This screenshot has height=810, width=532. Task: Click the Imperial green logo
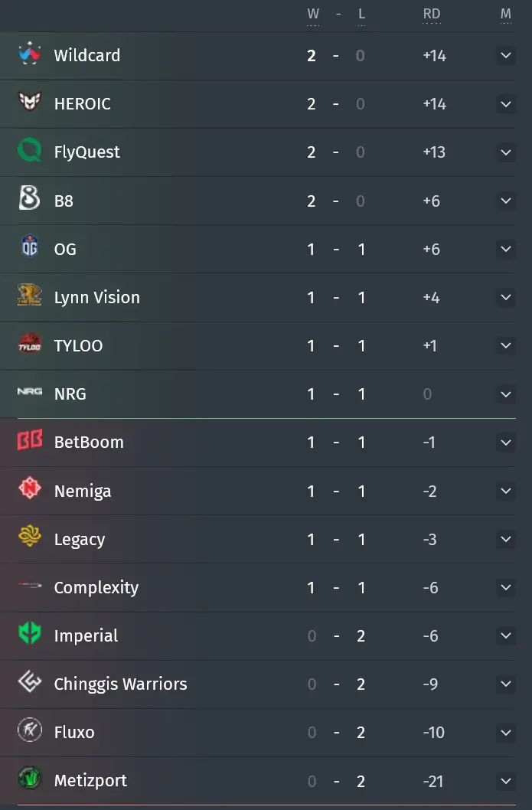[29, 634]
